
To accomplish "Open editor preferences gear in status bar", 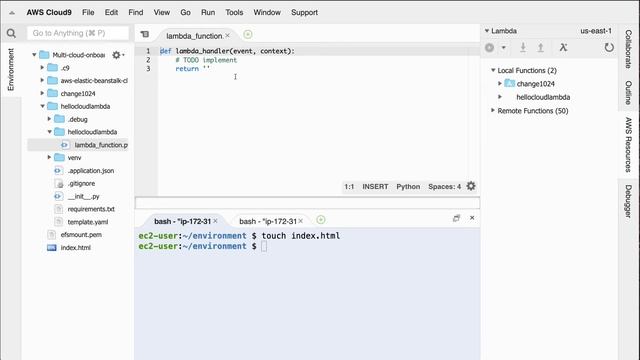I will [471, 186].
